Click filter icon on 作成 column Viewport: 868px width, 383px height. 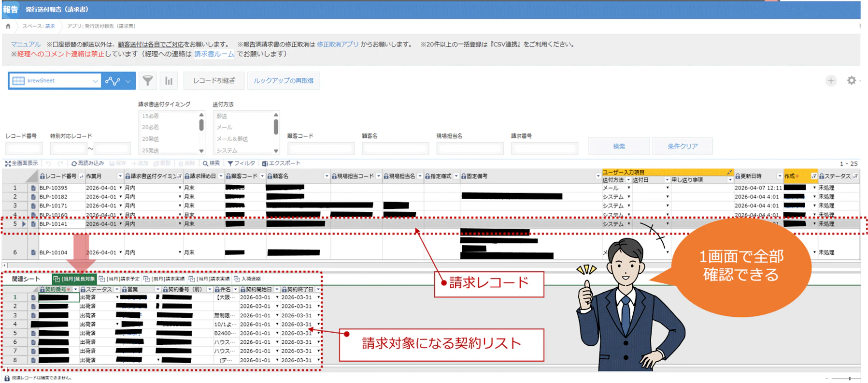point(814,176)
